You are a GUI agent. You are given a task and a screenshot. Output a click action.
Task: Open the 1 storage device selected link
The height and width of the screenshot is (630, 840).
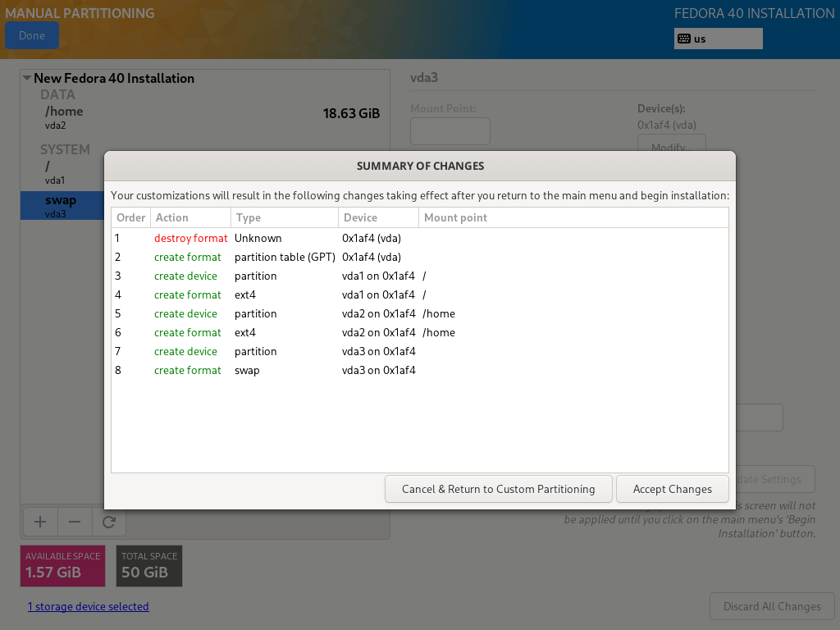point(89,606)
